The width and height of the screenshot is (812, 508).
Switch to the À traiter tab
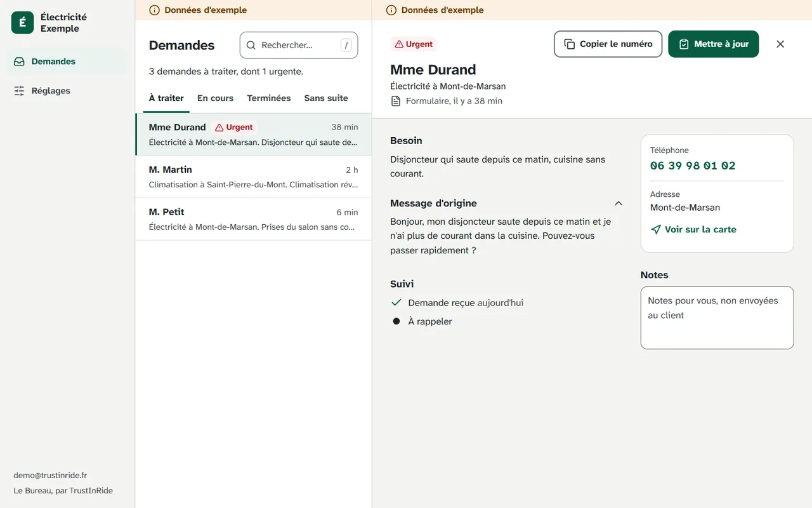[166, 98]
